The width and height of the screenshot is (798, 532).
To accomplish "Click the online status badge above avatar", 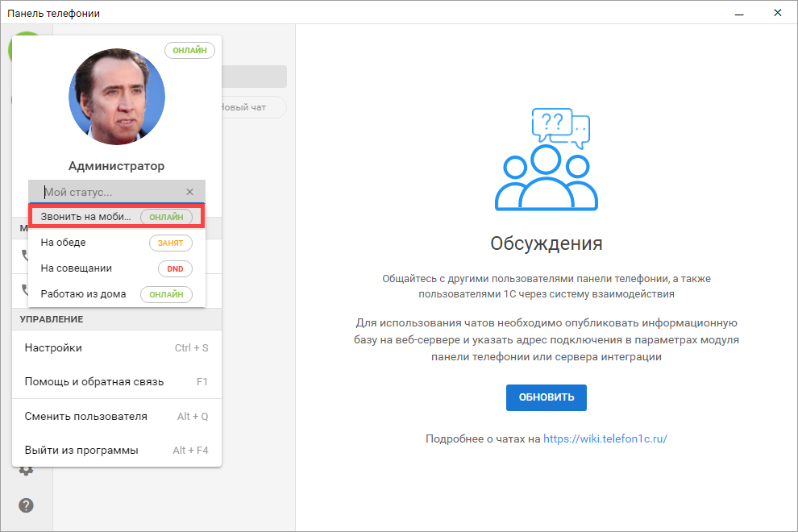I will (190, 50).
